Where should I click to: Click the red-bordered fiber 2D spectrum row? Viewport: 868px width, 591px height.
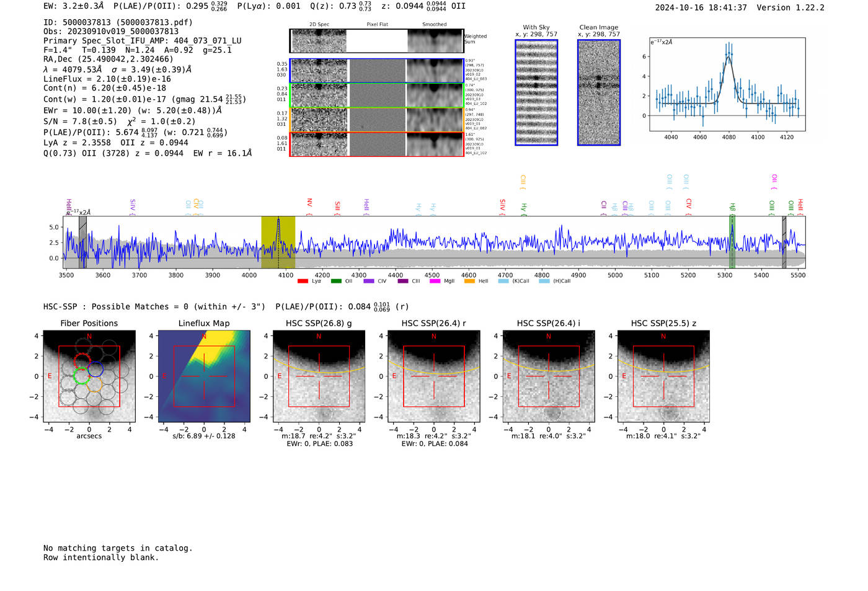pyautogui.click(x=376, y=144)
